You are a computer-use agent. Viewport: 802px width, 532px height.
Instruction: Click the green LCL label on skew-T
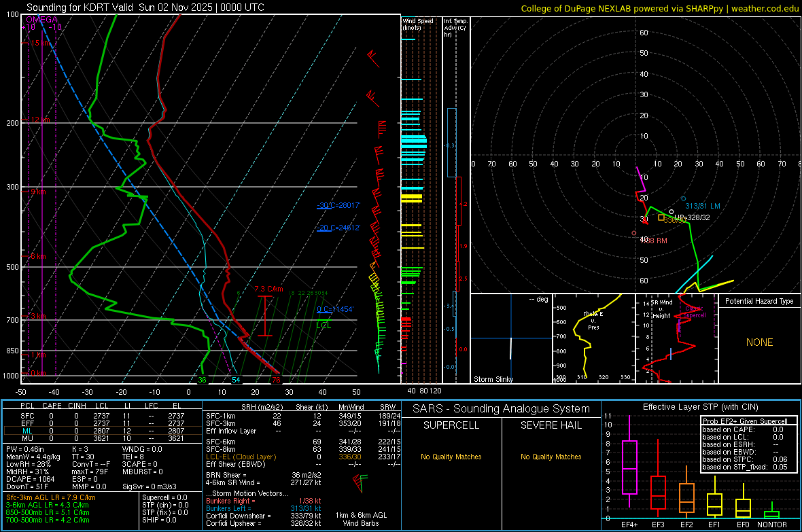tap(324, 325)
